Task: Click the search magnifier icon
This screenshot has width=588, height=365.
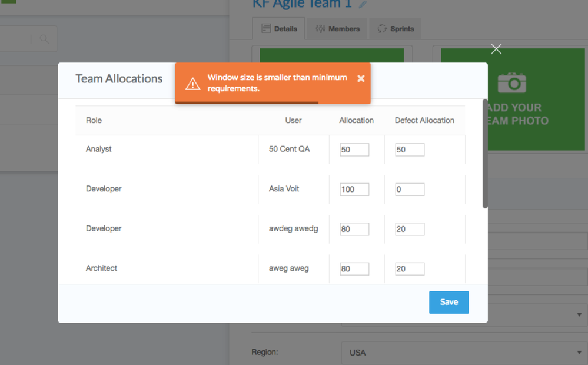Action: pos(44,39)
